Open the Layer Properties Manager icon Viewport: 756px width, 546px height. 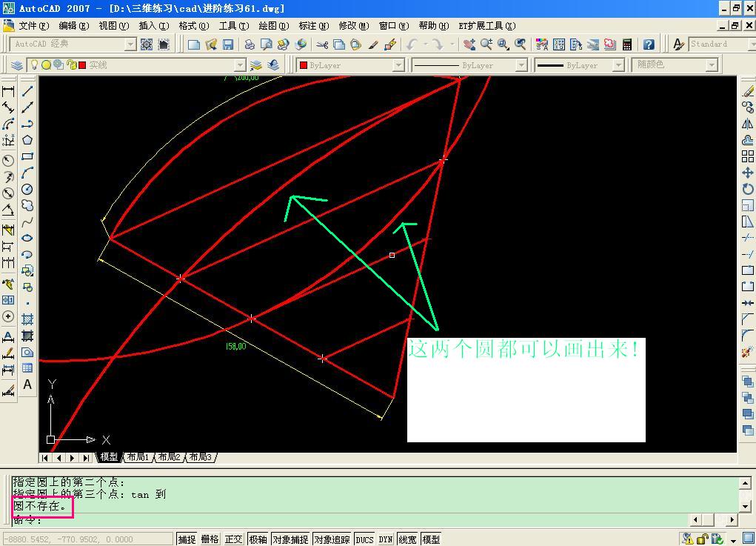[17, 64]
